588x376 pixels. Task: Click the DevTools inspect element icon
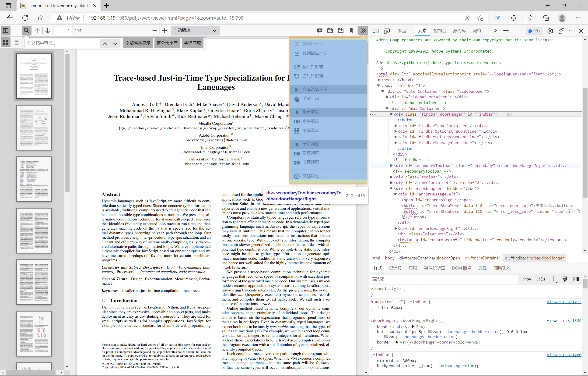click(x=376, y=31)
